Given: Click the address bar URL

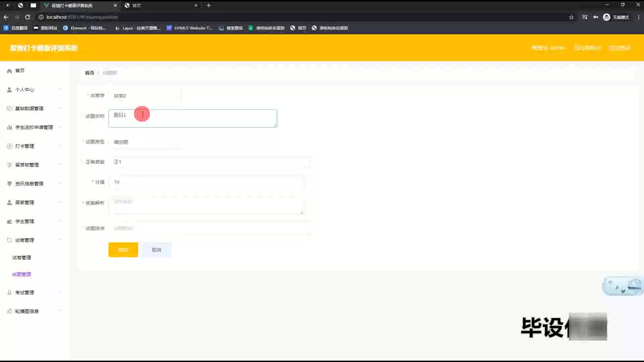Looking at the screenshot, I should 82,17.
